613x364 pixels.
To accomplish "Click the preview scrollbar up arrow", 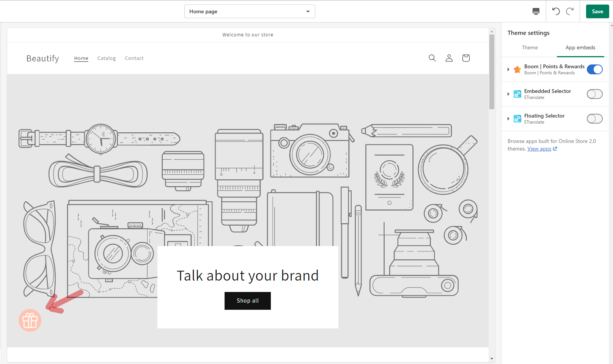I will click(x=492, y=32).
